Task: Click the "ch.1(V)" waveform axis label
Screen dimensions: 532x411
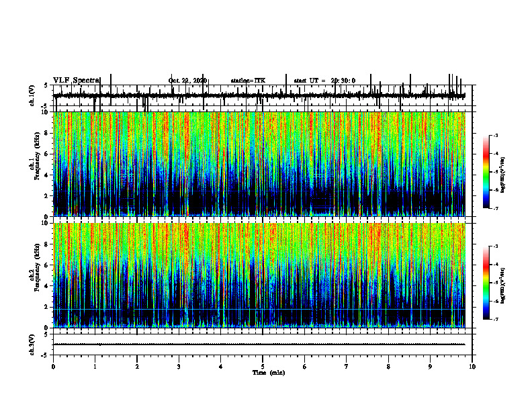Action: point(32,95)
